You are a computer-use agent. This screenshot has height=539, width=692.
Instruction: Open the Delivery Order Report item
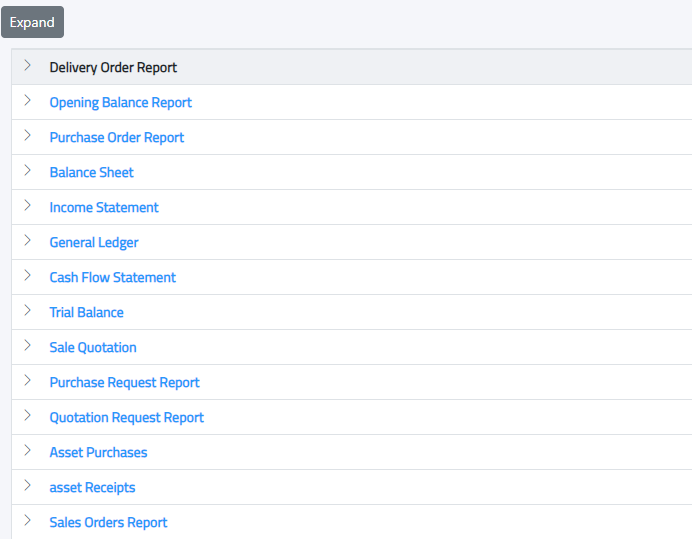[x=113, y=68]
